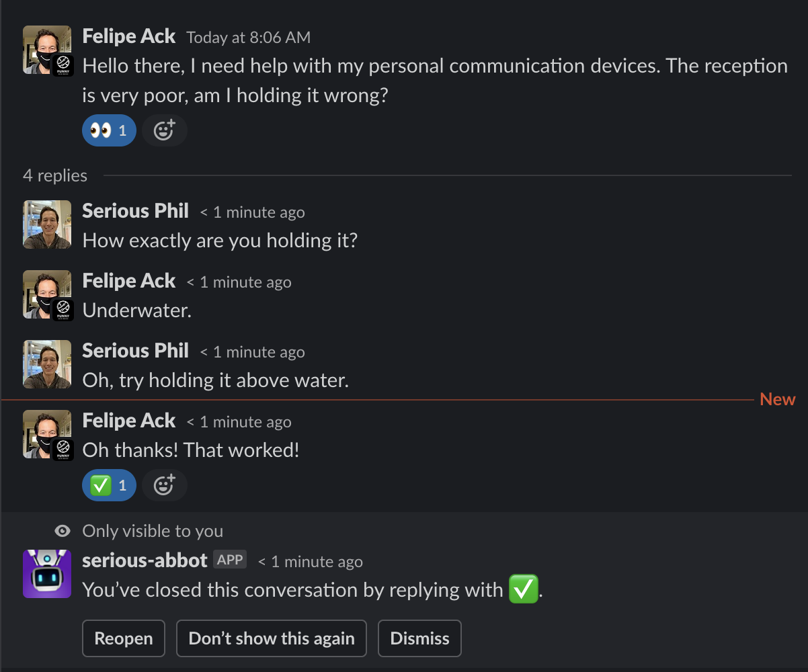Click 'Don't show this again'
Image resolution: width=808 pixels, height=672 pixels.
(x=271, y=638)
